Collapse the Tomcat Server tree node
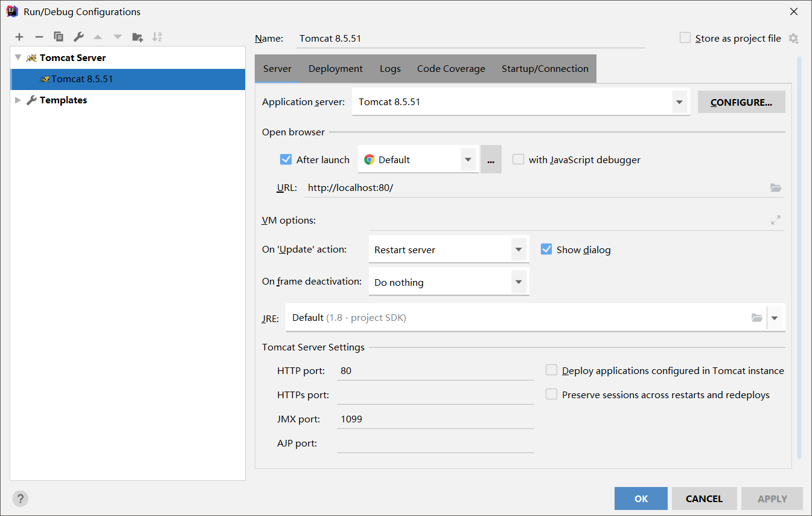The height and width of the screenshot is (516, 812). click(18, 58)
